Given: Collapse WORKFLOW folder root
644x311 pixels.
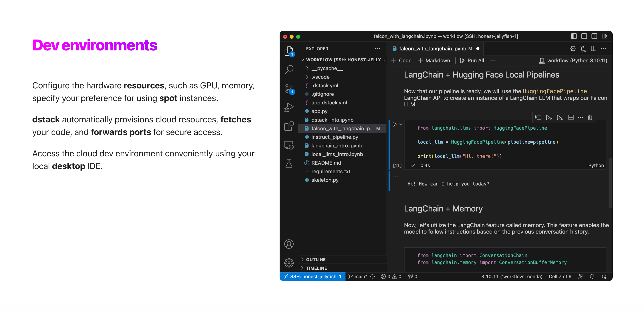Looking at the screenshot, I should (343, 60).
